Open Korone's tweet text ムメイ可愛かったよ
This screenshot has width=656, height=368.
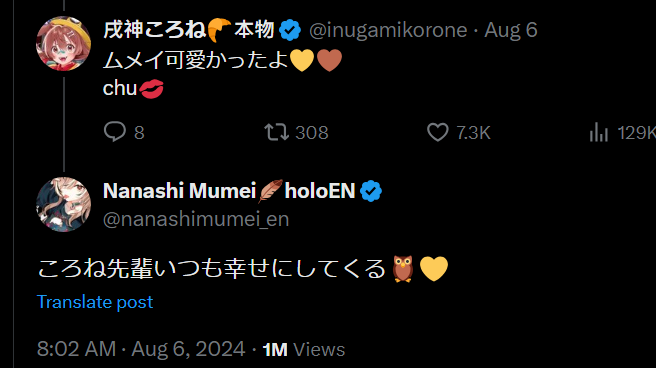coord(196,60)
